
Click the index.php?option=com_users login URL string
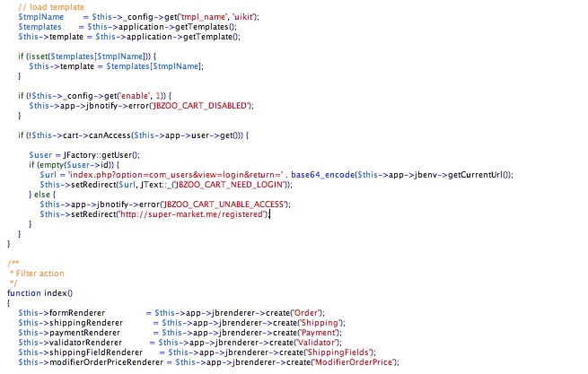pyautogui.click(x=176, y=175)
